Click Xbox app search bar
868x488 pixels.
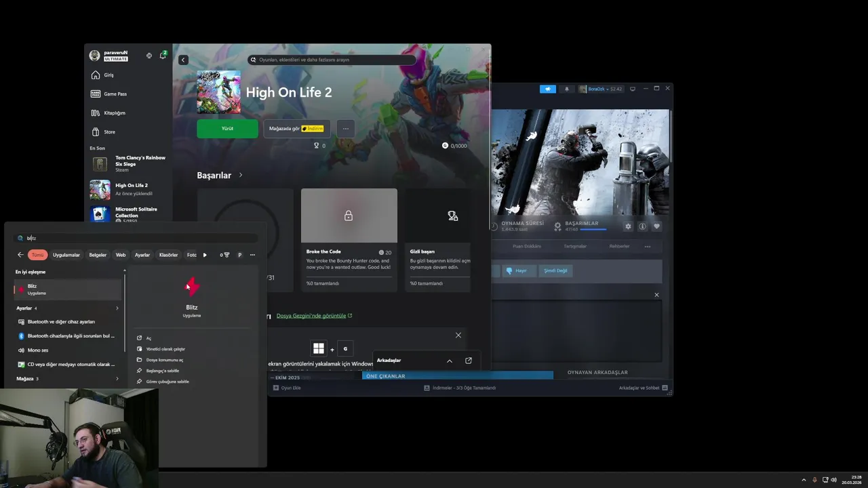point(332,60)
